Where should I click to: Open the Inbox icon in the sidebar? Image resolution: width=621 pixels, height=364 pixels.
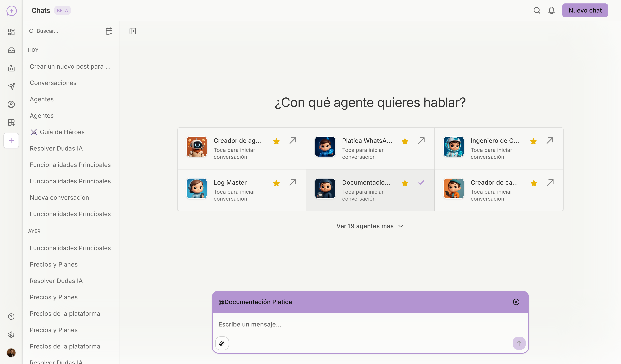(x=11, y=50)
